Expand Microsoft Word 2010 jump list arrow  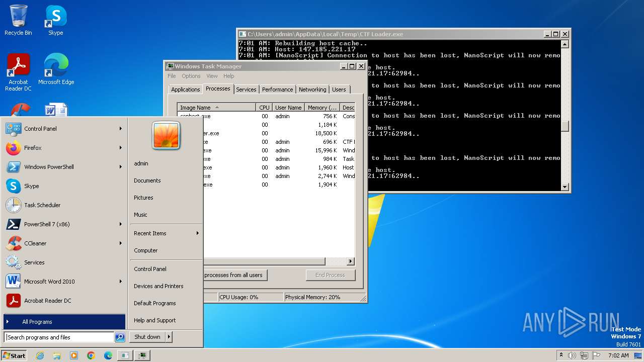121,282
